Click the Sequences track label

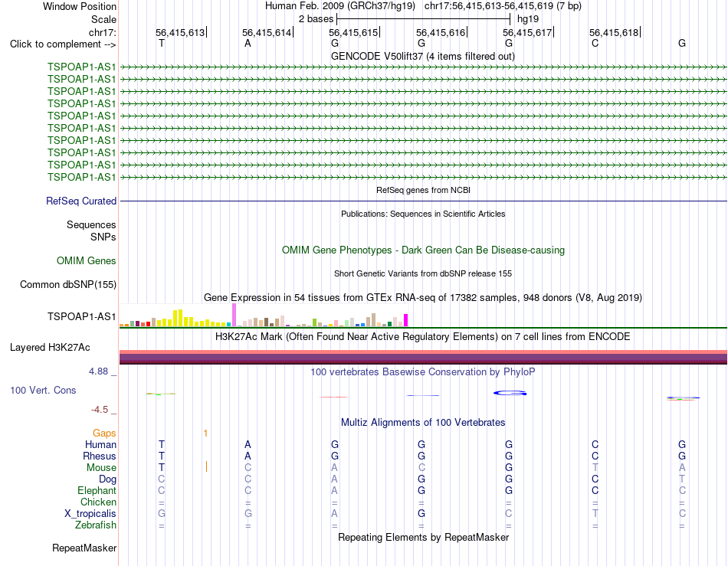[91, 225]
